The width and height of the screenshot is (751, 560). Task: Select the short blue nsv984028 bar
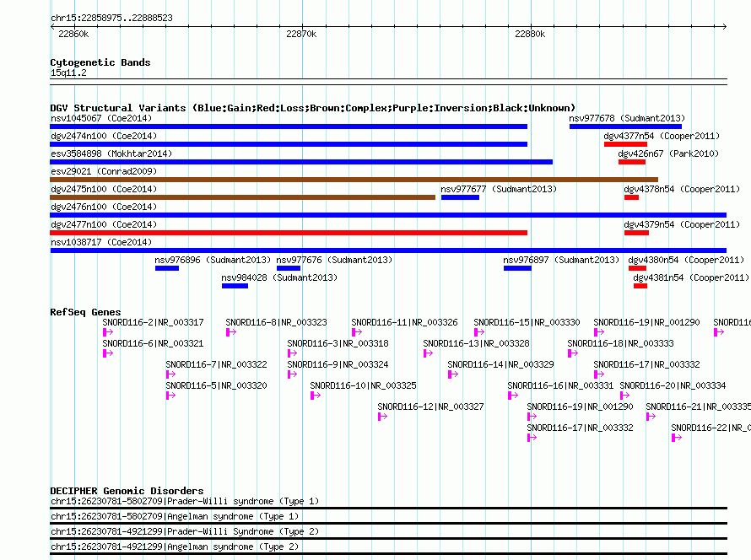tap(235, 286)
